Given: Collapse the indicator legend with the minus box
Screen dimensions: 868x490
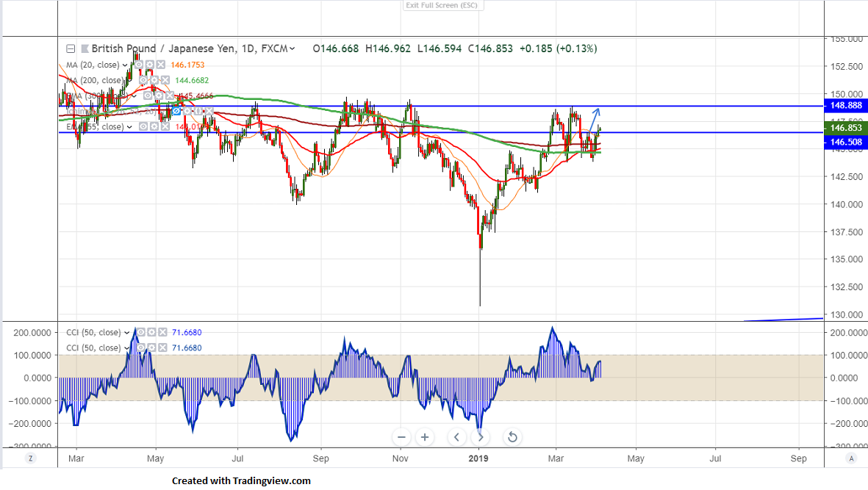Looking at the screenshot, I should click(x=71, y=49).
